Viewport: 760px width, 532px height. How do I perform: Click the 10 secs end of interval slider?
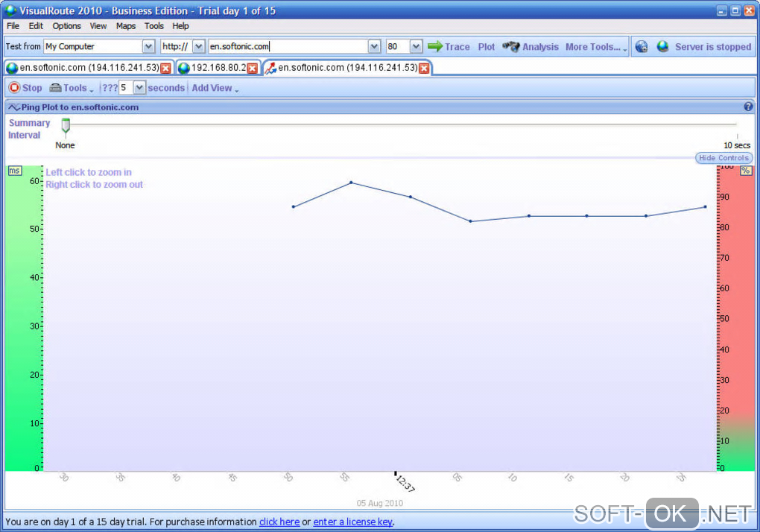pos(737,145)
